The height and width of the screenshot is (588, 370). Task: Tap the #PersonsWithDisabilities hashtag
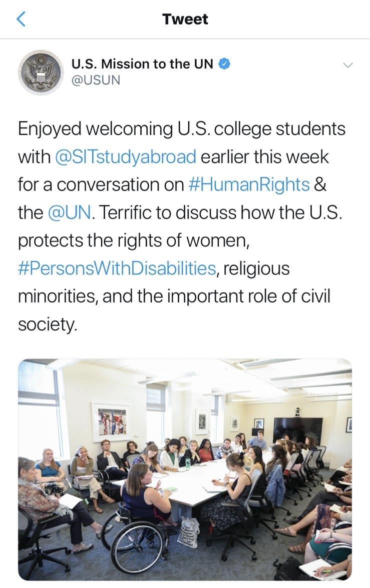117,268
